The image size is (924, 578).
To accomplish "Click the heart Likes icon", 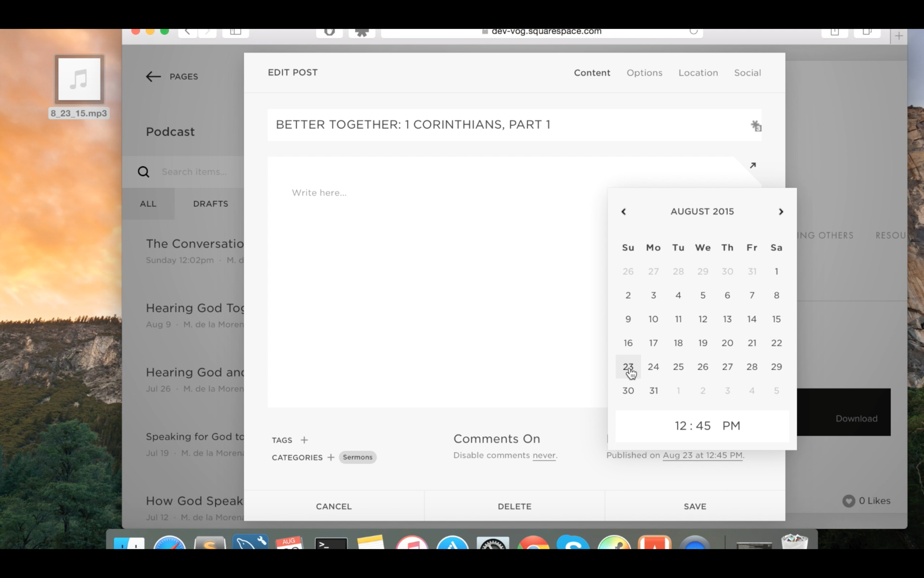I will [848, 501].
